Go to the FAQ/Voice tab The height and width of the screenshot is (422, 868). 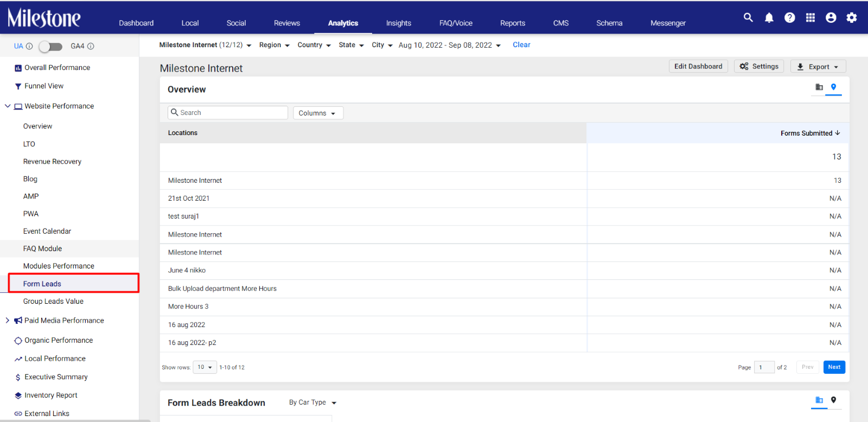coord(456,23)
